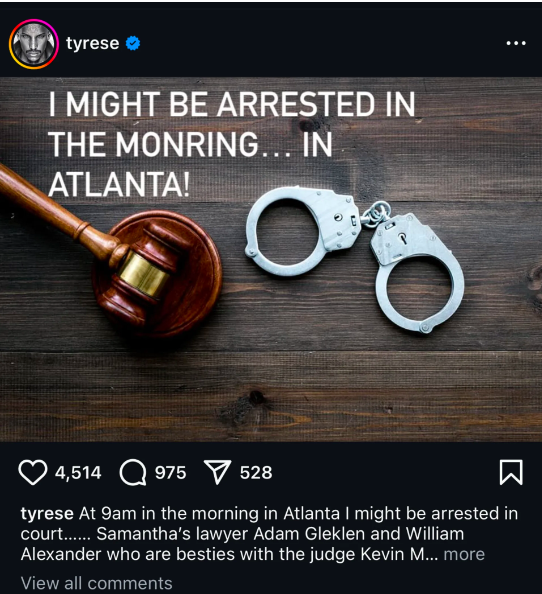
Task: Open comments via speech bubble icon
Action: click(x=133, y=472)
